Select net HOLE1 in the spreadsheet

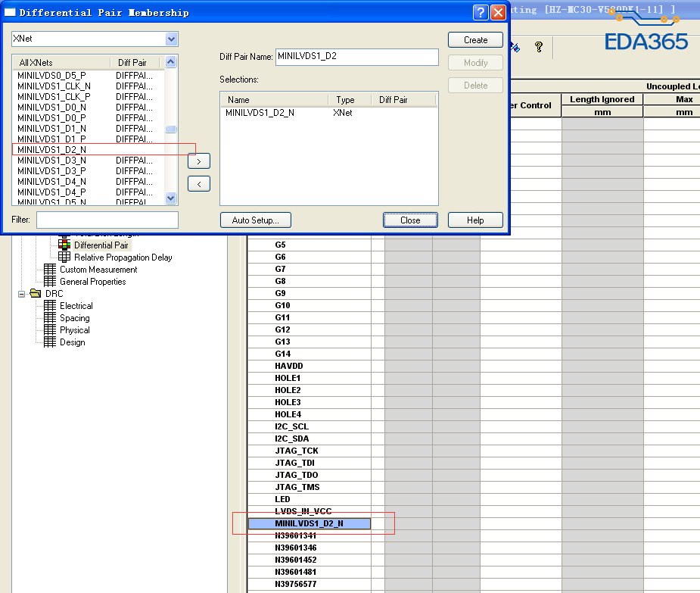(x=288, y=378)
